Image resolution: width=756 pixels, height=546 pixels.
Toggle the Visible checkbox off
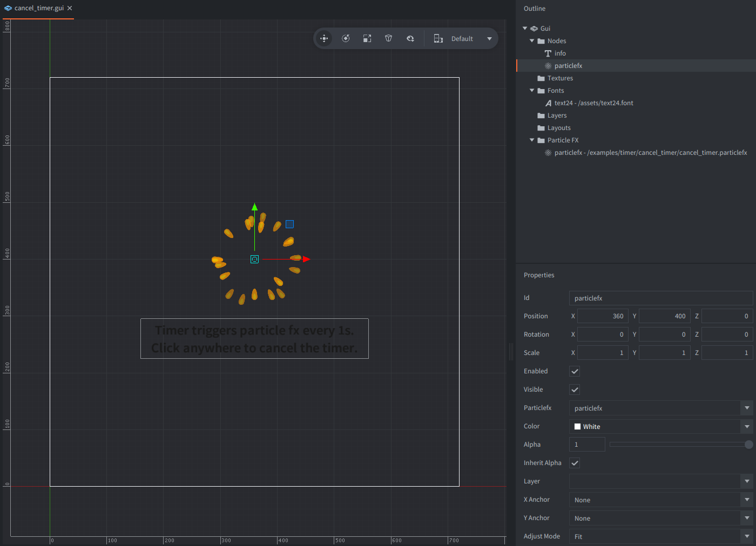pyautogui.click(x=575, y=390)
